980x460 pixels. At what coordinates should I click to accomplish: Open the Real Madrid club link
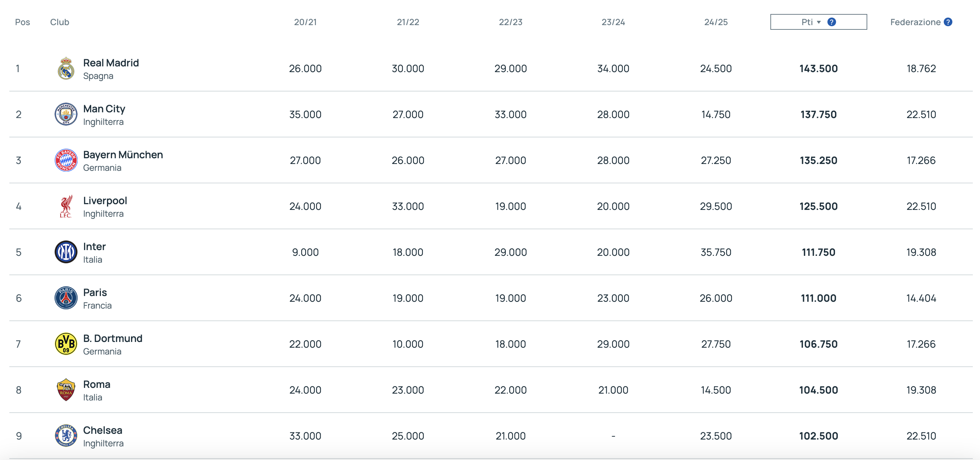tap(111, 63)
